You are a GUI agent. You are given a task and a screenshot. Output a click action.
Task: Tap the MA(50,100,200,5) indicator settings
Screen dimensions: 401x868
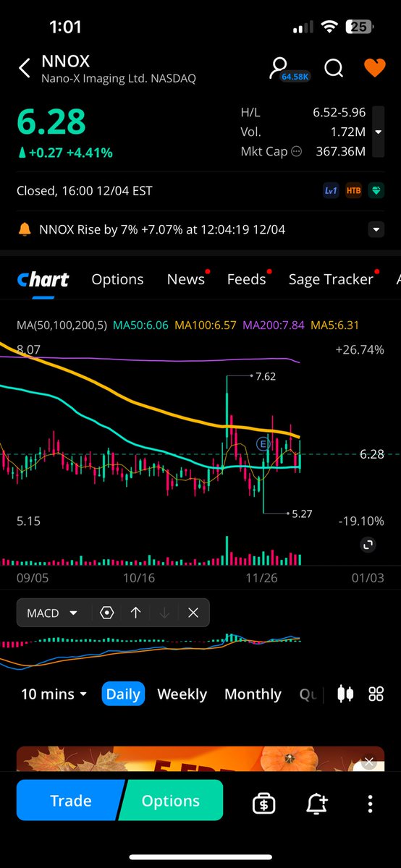pos(62,325)
